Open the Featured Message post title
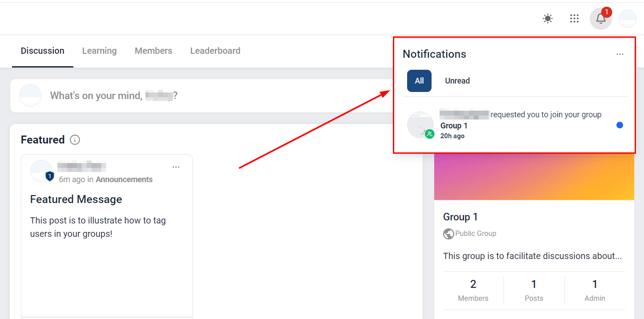The height and width of the screenshot is (319, 644). click(x=76, y=199)
